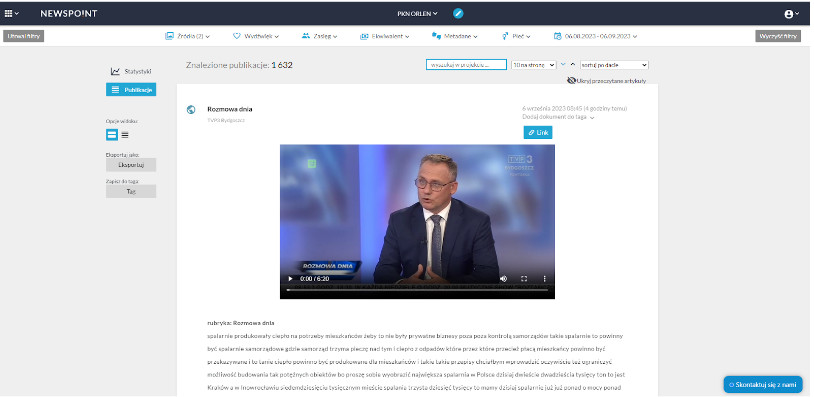Switch to compact list view option

pyautogui.click(x=125, y=135)
